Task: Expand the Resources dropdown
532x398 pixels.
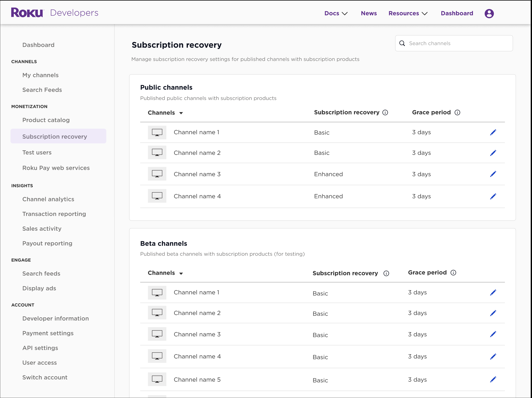Action: coord(408,13)
